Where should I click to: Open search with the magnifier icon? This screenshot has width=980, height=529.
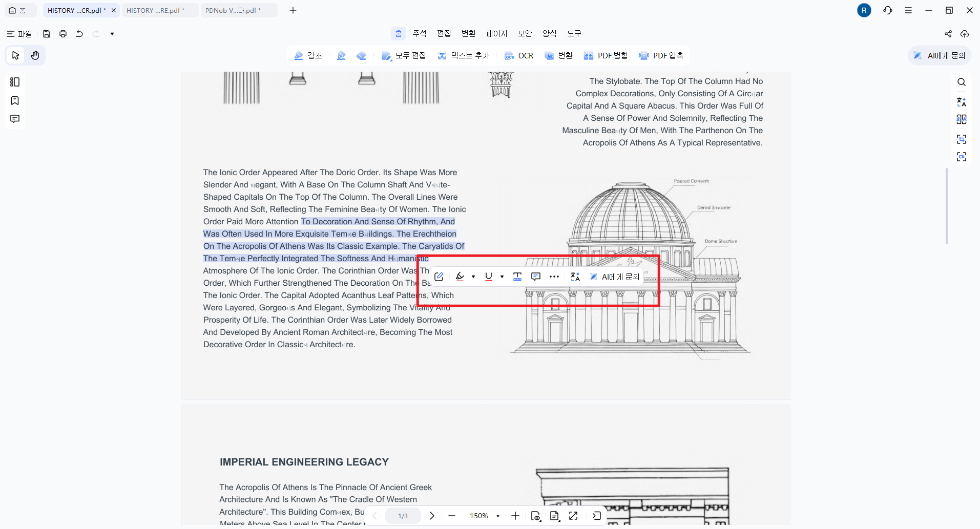pos(962,82)
